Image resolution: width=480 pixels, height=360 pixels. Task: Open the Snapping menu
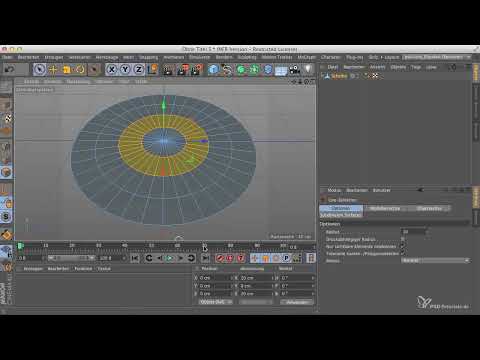148,57
